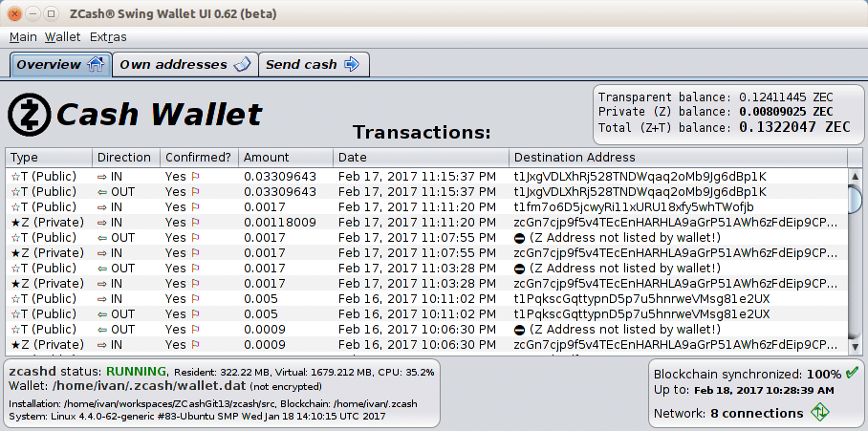Click the ZCash circular logo
The width and height of the screenshot is (868, 431).
[x=30, y=115]
